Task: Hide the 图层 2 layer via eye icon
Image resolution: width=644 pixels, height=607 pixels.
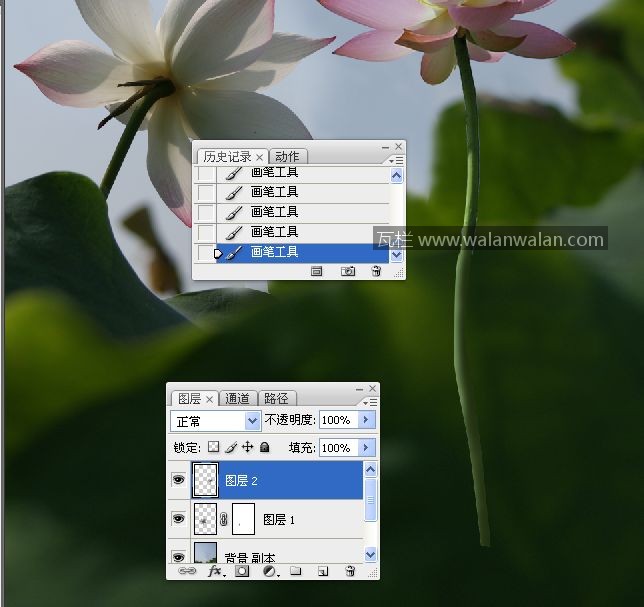Action: tap(178, 479)
